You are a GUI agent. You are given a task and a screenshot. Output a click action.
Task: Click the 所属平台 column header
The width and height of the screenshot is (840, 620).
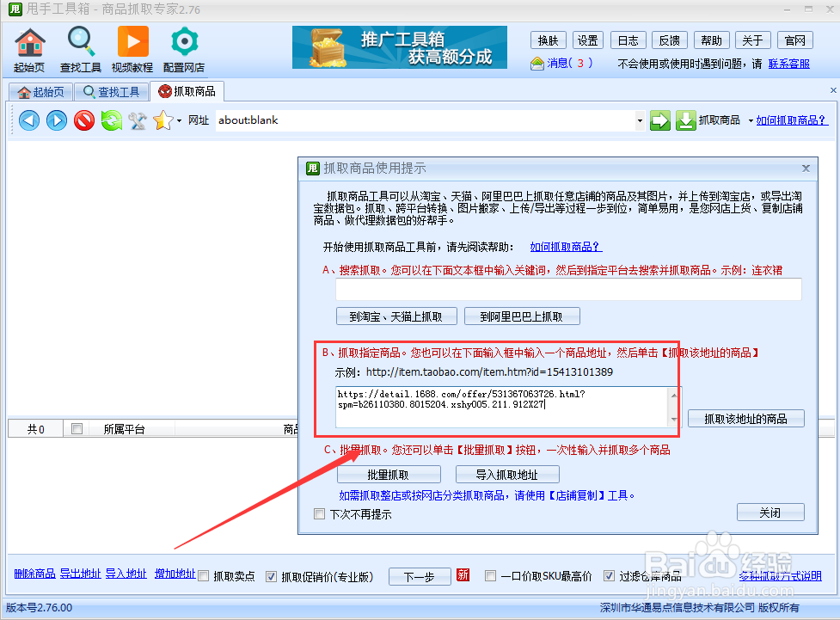pyautogui.click(x=125, y=429)
